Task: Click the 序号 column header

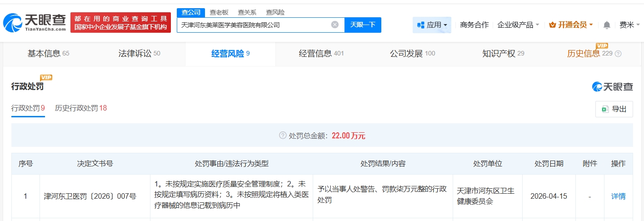Action: click(x=25, y=164)
